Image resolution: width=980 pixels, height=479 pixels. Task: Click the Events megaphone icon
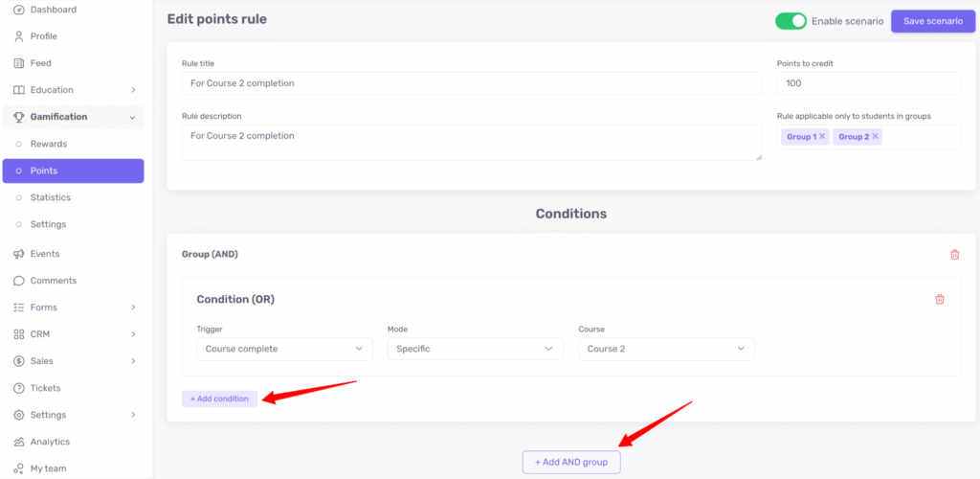(x=19, y=254)
